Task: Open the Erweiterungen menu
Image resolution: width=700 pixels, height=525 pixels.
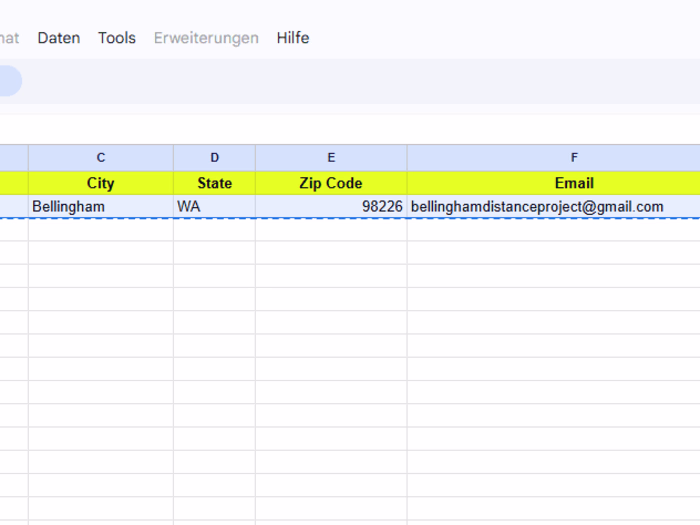Action: point(206,38)
